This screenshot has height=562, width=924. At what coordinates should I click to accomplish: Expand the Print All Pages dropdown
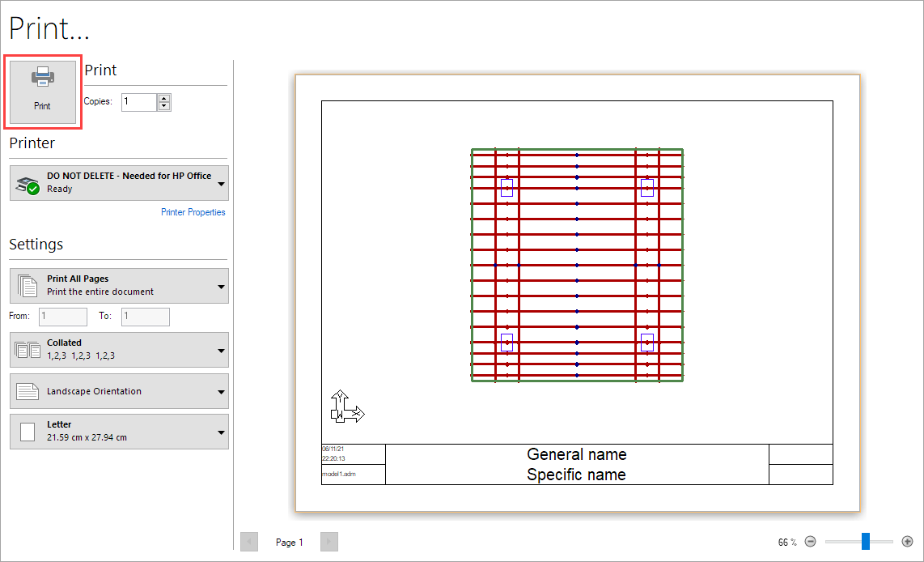221,286
